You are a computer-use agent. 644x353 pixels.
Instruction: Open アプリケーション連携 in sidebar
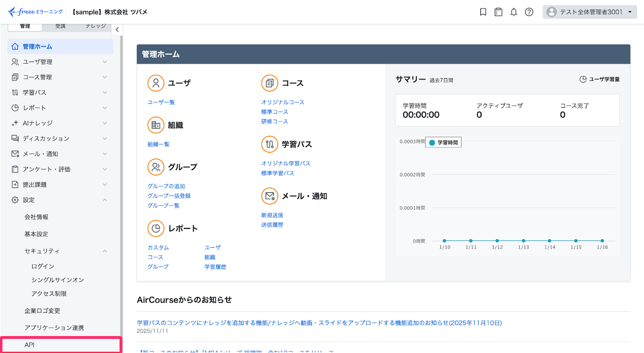(x=54, y=328)
